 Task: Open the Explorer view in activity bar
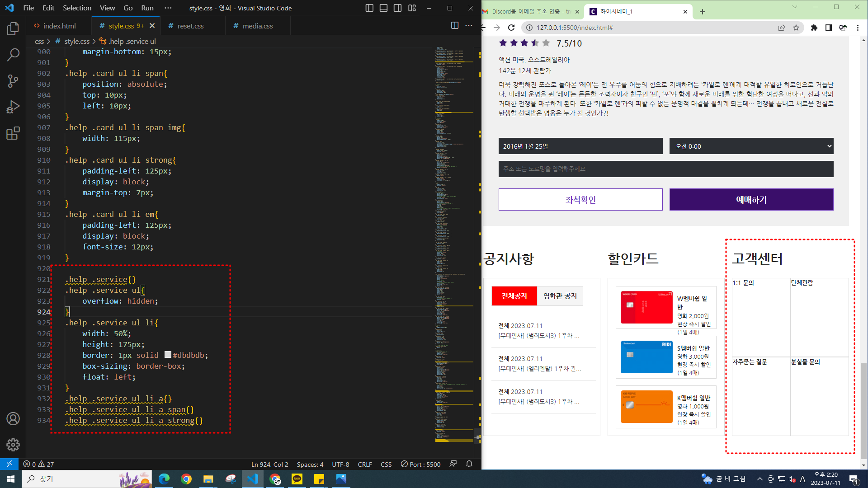tap(13, 28)
